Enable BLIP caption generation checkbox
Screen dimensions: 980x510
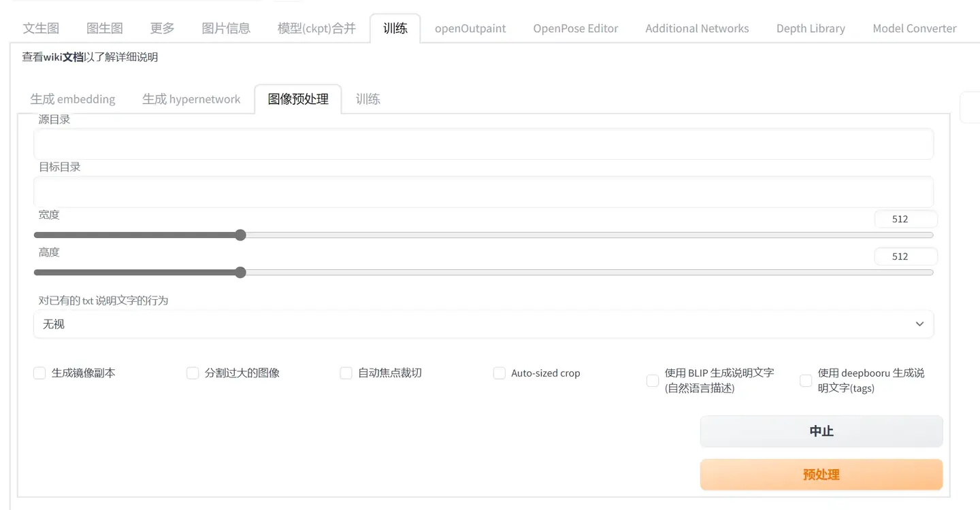coord(653,381)
